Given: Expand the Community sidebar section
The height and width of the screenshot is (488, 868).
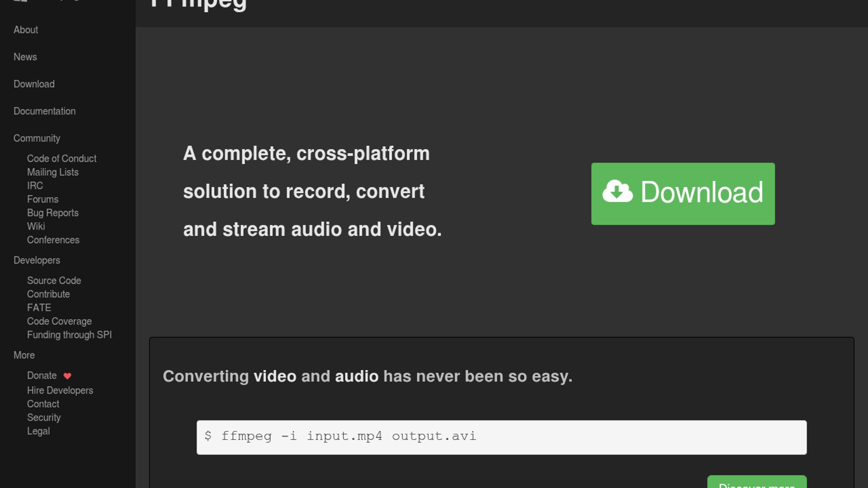Looking at the screenshot, I should (x=37, y=138).
